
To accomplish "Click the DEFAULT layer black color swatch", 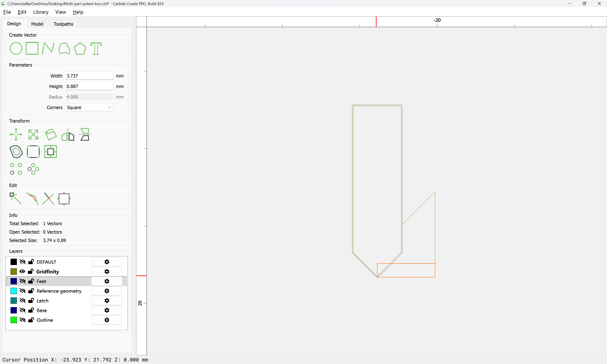I will [x=14, y=262].
